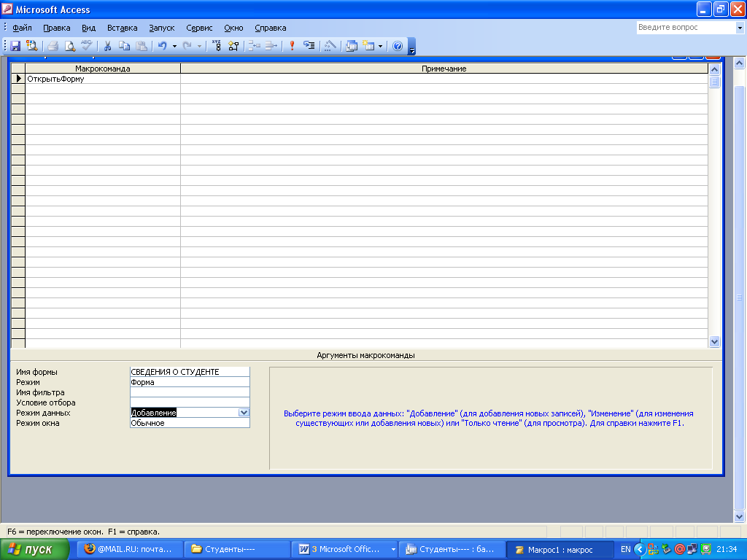Click the Delete Rows toolbar icon

(x=271, y=46)
